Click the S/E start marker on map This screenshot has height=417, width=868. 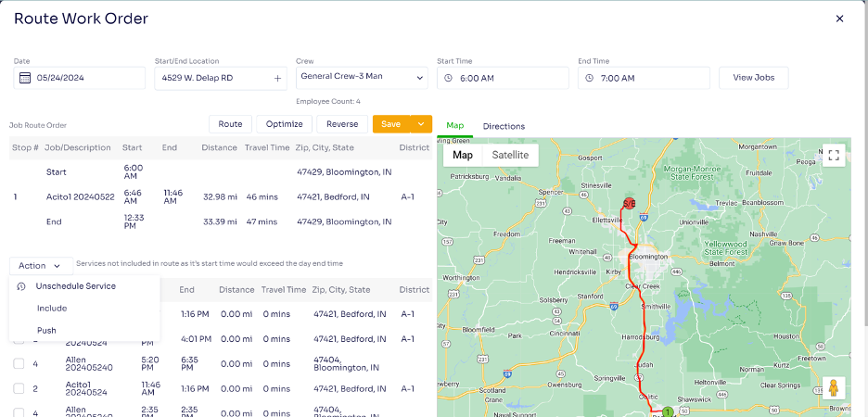click(629, 204)
